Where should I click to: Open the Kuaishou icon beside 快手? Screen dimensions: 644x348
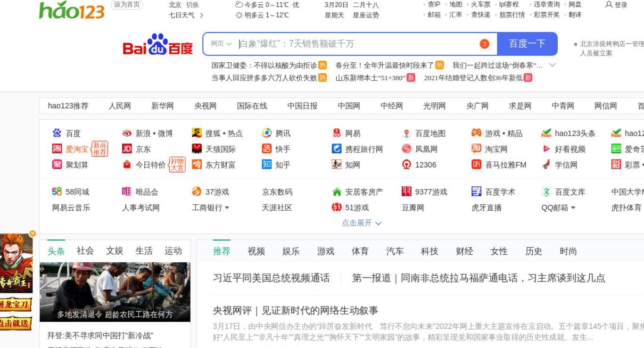coord(267,149)
